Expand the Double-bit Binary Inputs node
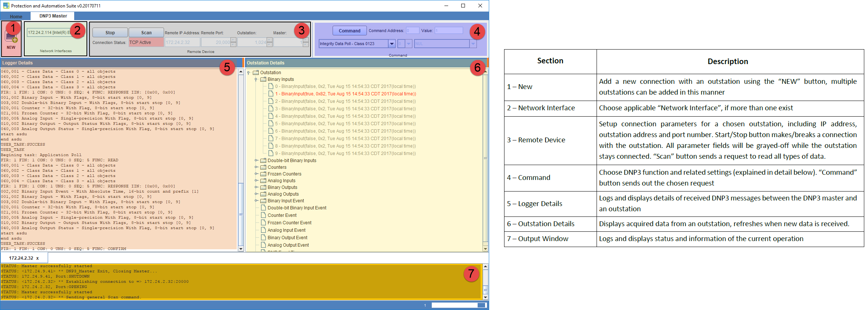This screenshot has height=310, width=868. pos(256,161)
